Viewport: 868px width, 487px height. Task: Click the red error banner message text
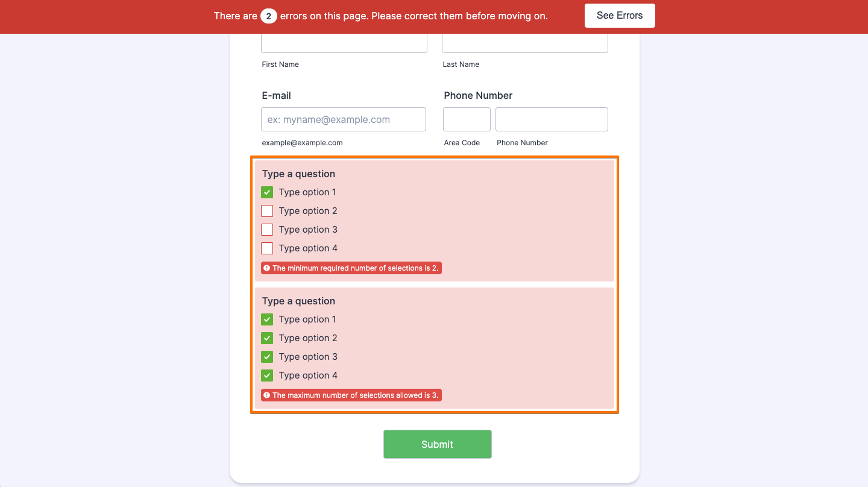[x=380, y=16]
